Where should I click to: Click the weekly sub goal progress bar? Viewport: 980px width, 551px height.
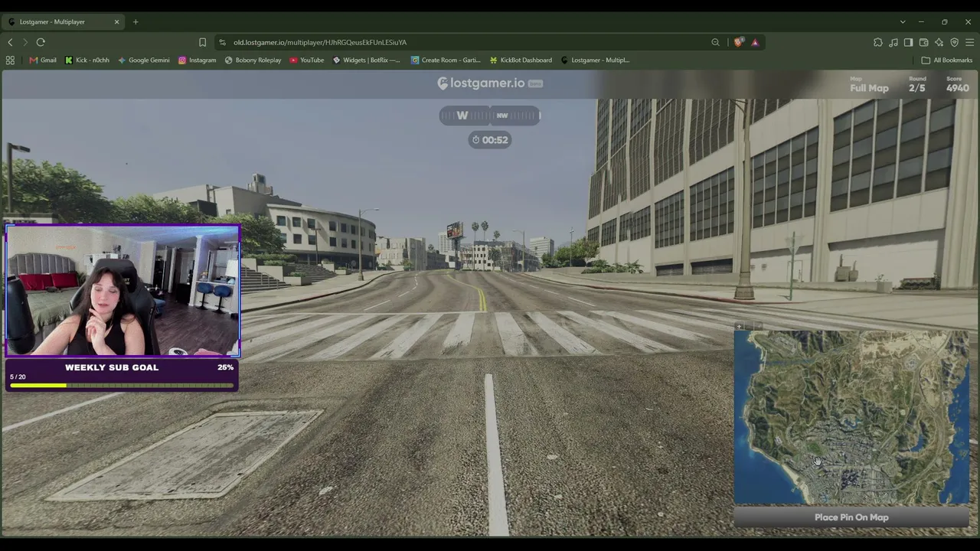click(x=122, y=385)
